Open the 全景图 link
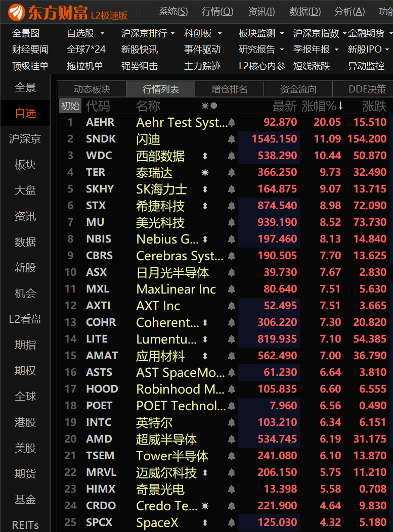This screenshot has height=532, width=393. coord(26,33)
